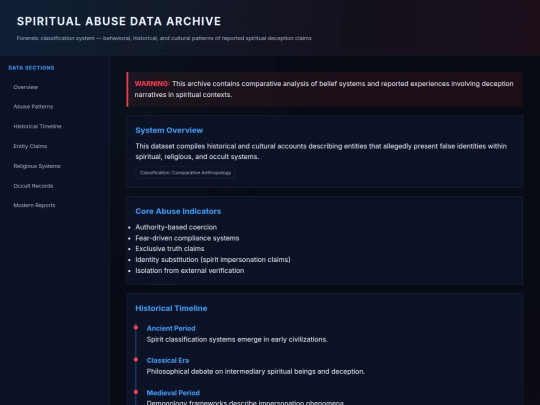Click the System Overview heading
The image size is (540, 405).
pyautogui.click(x=169, y=131)
